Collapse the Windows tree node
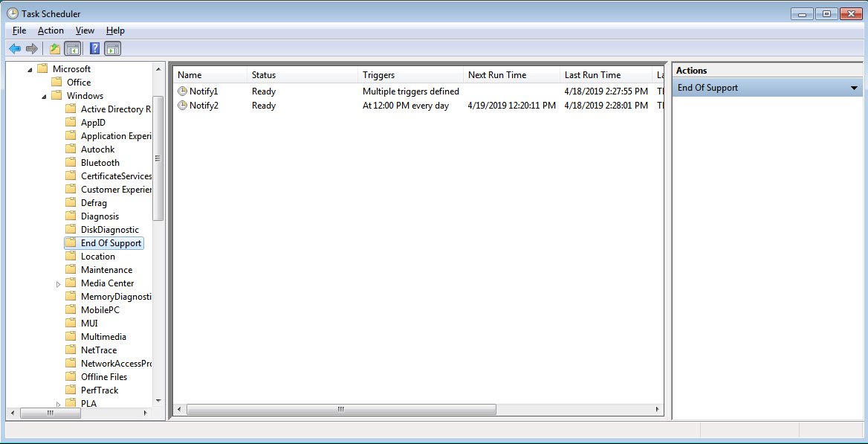This screenshot has height=444, width=868. click(x=44, y=96)
